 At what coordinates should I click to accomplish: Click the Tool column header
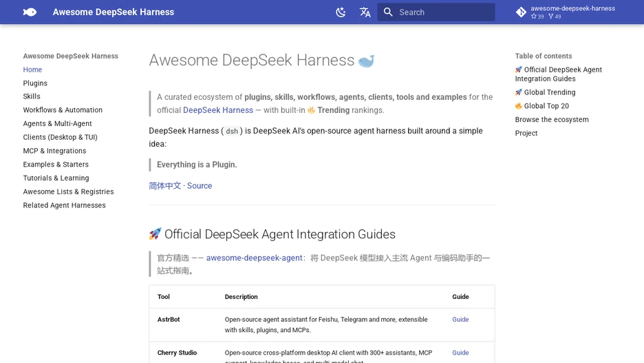[x=164, y=296]
